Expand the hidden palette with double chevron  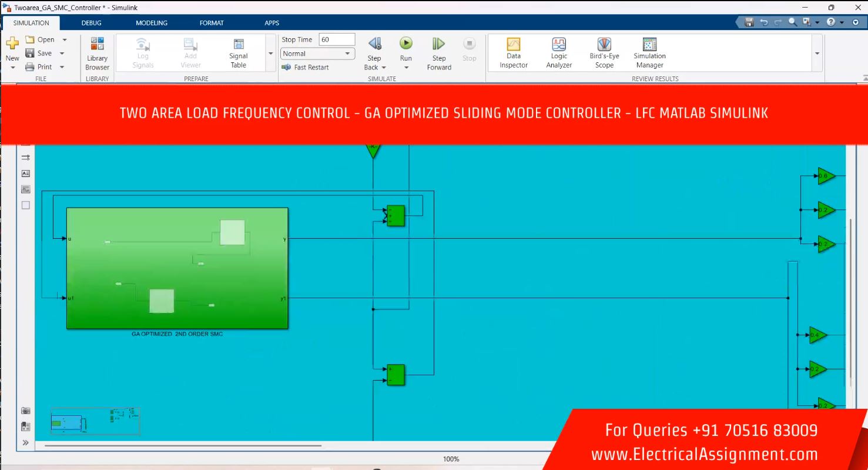pos(25,442)
